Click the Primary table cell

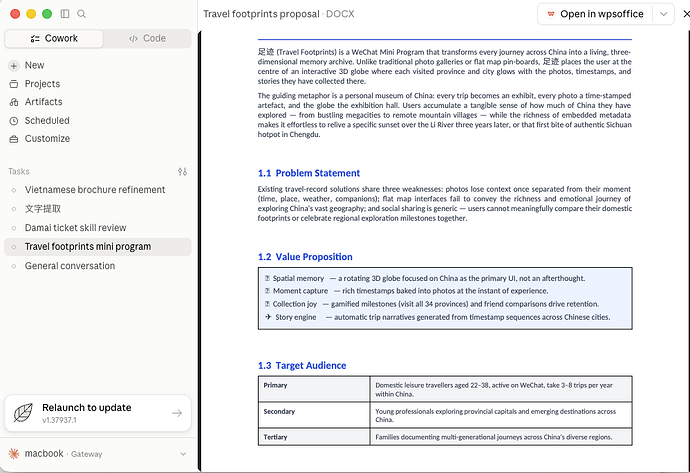tap(314, 389)
